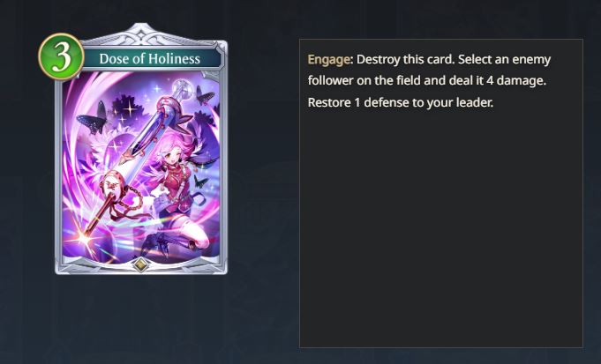Click the silver crest ornament atop the card
The image size is (601, 364).
coord(140,33)
